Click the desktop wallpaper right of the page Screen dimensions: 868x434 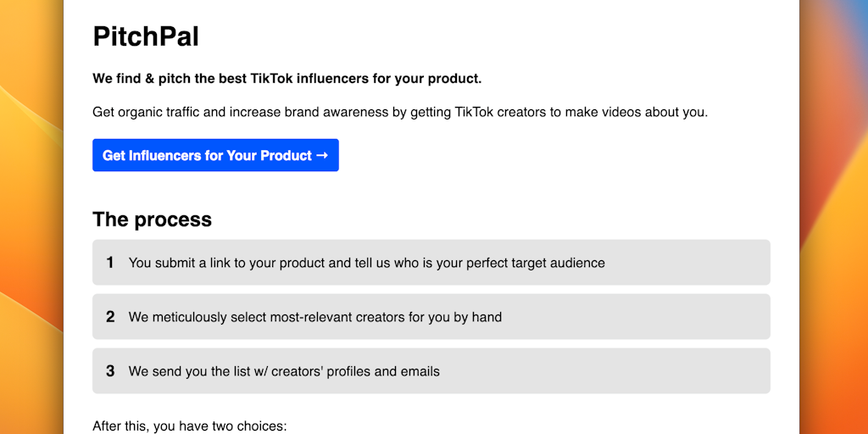pyautogui.click(x=834, y=212)
